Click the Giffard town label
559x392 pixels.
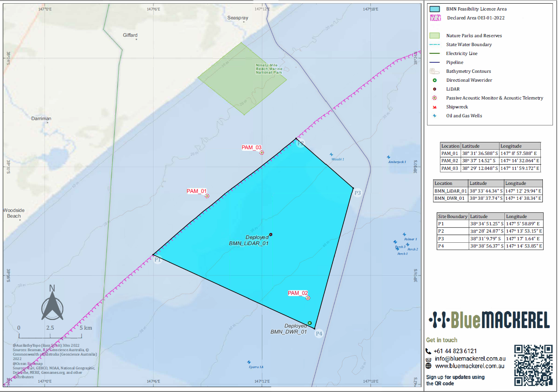tap(130, 35)
